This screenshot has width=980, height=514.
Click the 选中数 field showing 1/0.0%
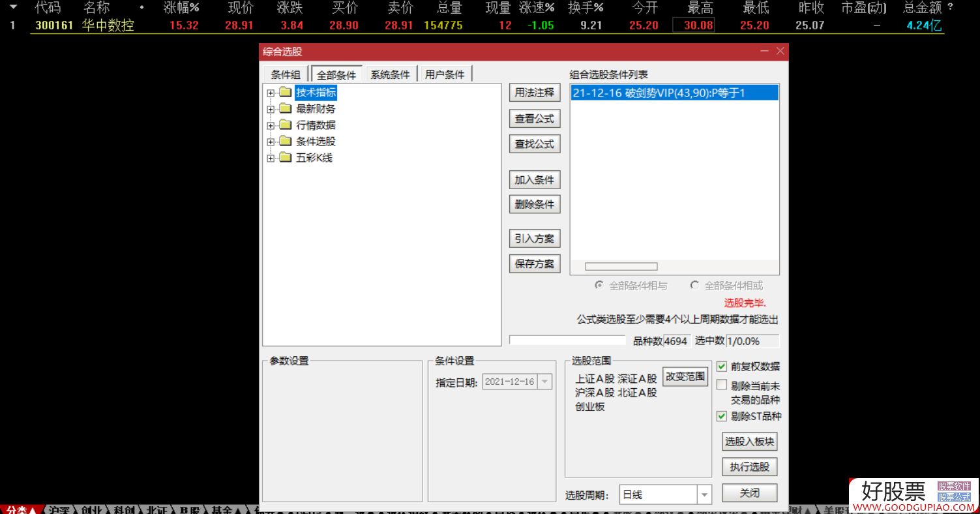coord(752,341)
